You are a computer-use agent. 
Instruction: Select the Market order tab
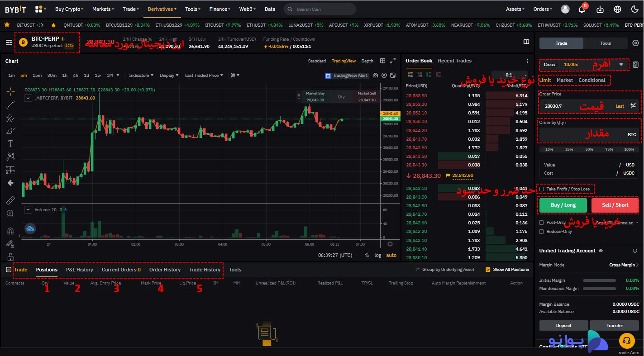tap(564, 80)
